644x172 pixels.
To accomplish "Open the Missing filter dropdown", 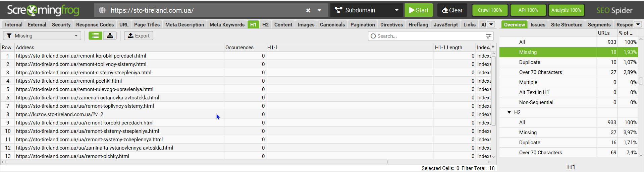I will (42, 36).
